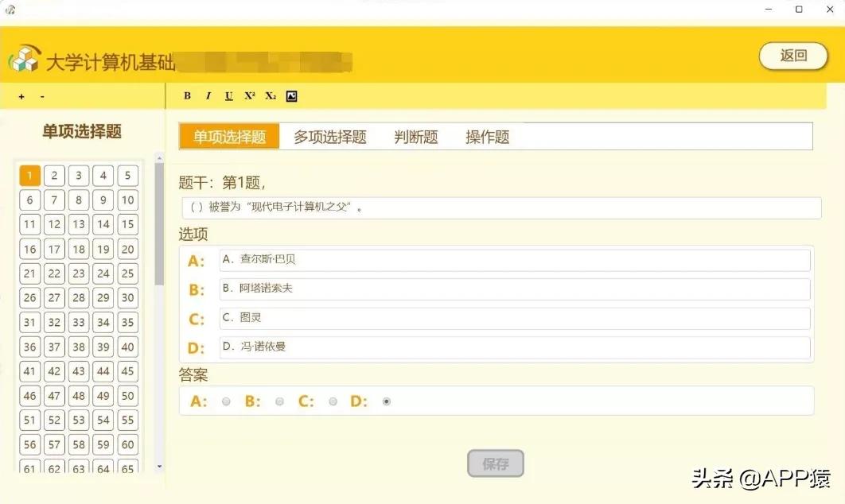This screenshot has height=504, width=845.
Task: Select answer B radio button
Action: (x=279, y=401)
